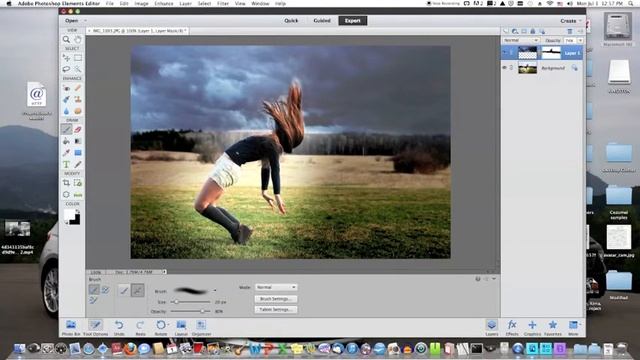The width and height of the screenshot is (640, 360).
Task: Click the Tablet Settings button
Action: tap(276, 310)
